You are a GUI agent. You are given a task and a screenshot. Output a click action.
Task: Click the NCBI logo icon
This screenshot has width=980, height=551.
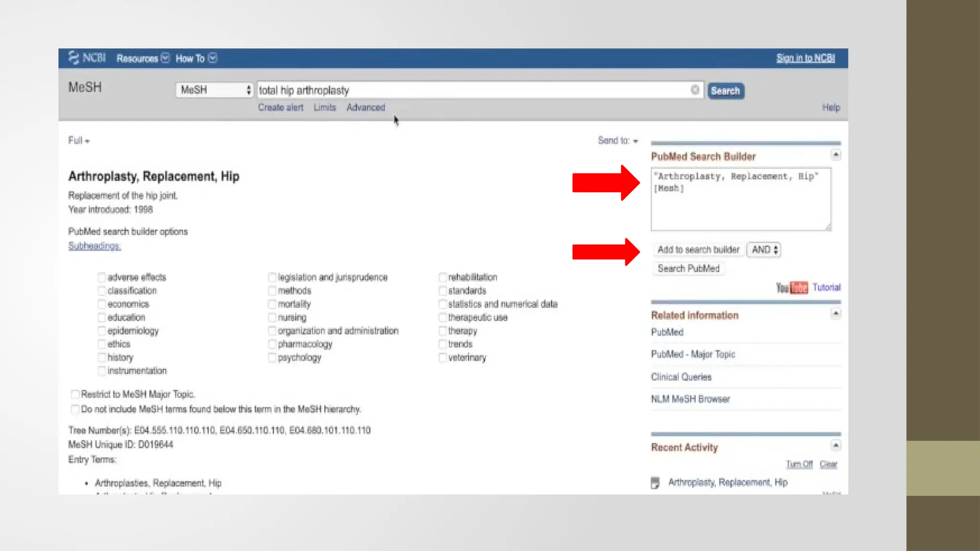tap(74, 58)
